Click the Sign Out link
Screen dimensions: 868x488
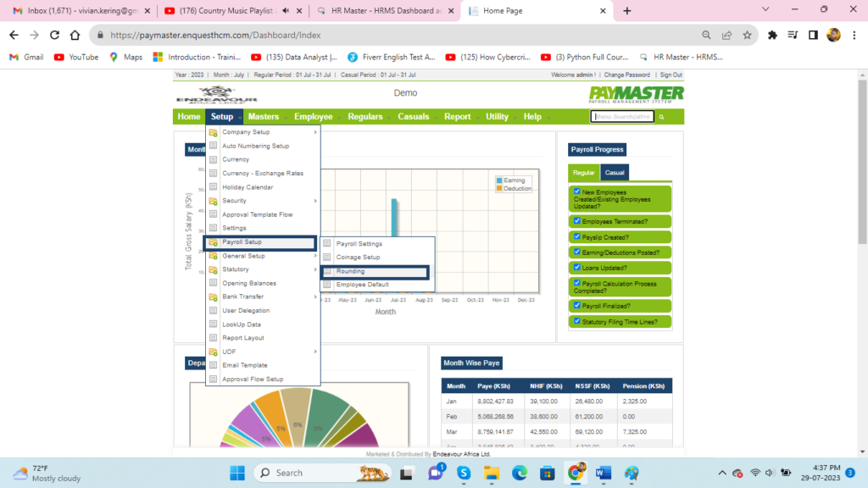[x=670, y=75]
